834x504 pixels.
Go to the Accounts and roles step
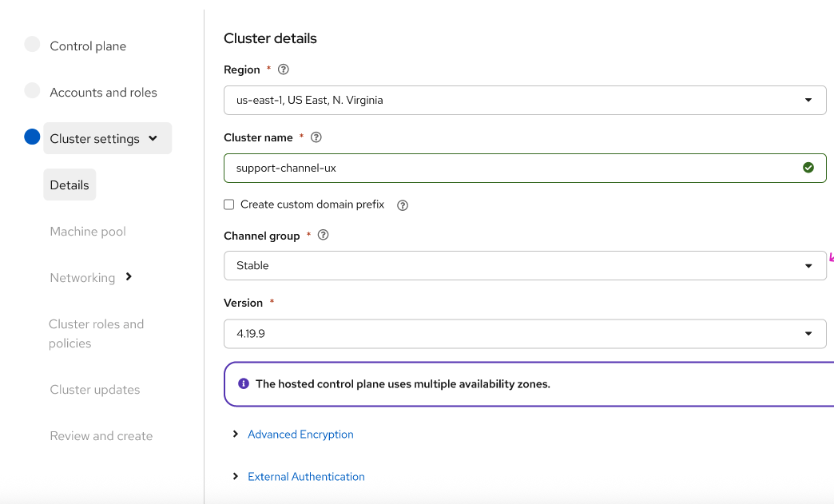[x=103, y=93]
